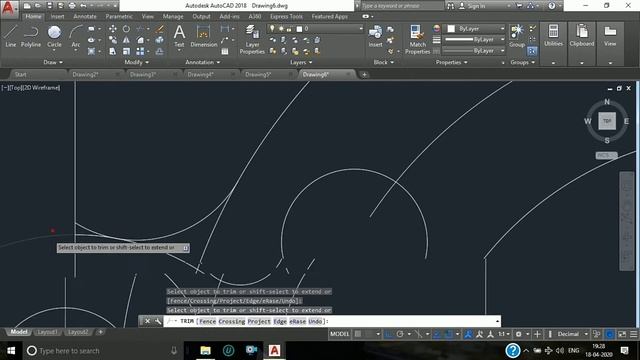Click the new drawing tab plus button

(364, 75)
